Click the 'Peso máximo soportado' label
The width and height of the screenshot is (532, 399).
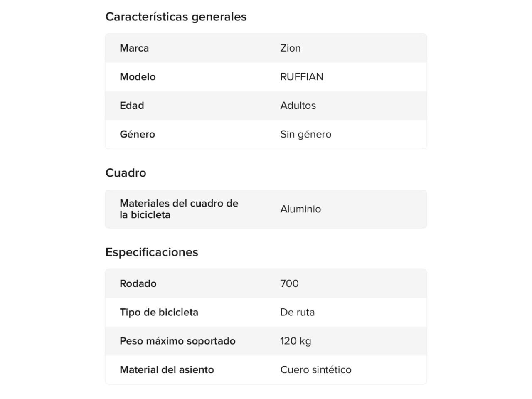tap(177, 341)
